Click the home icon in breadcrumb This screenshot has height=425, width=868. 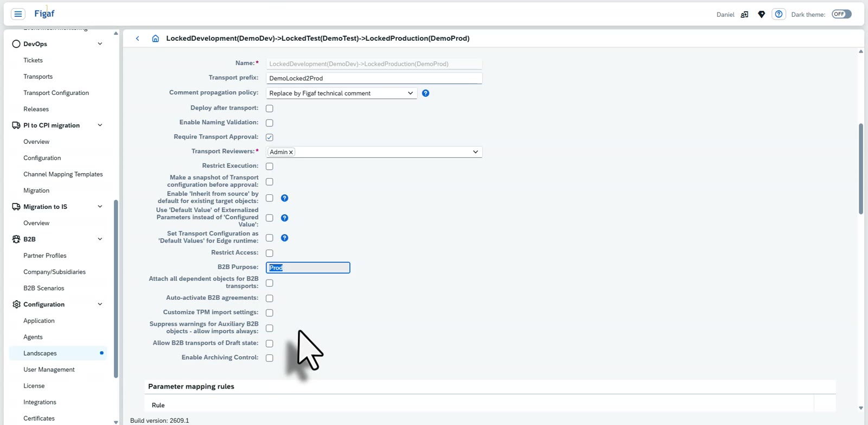pos(156,39)
